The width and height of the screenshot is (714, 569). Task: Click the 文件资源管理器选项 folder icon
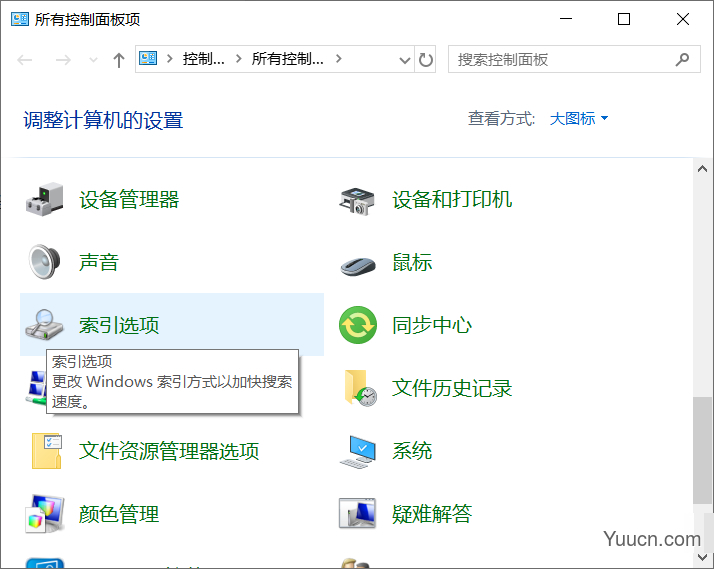[46, 451]
